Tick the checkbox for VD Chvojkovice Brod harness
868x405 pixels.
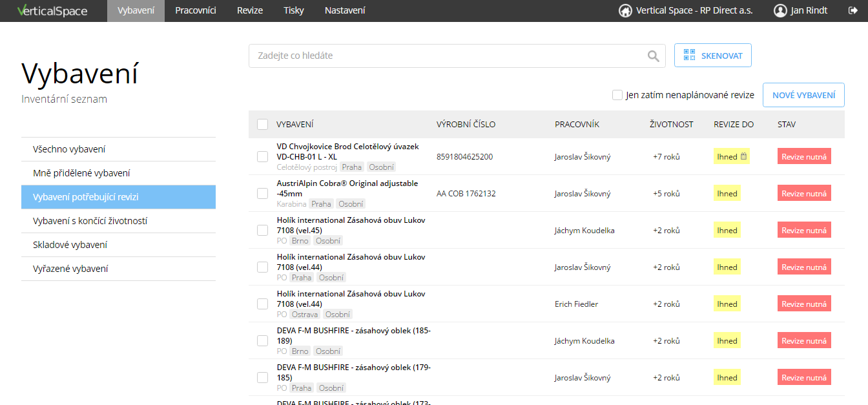pyautogui.click(x=262, y=156)
